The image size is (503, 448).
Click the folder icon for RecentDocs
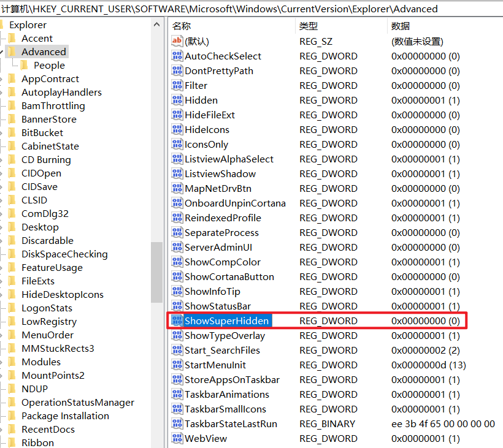point(12,429)
